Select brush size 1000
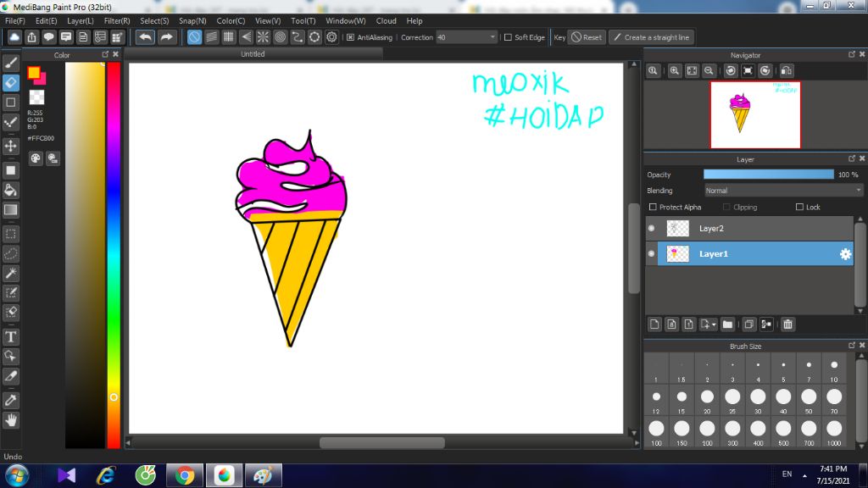The width and height of the screenshot is (868, 488). [834, 433]
